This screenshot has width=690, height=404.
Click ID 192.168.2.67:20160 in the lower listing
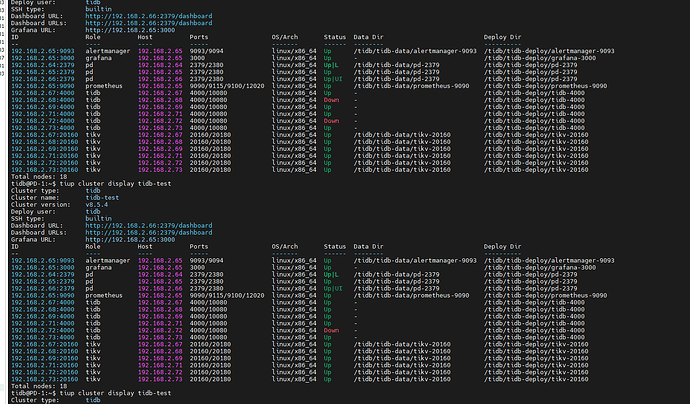44,344
